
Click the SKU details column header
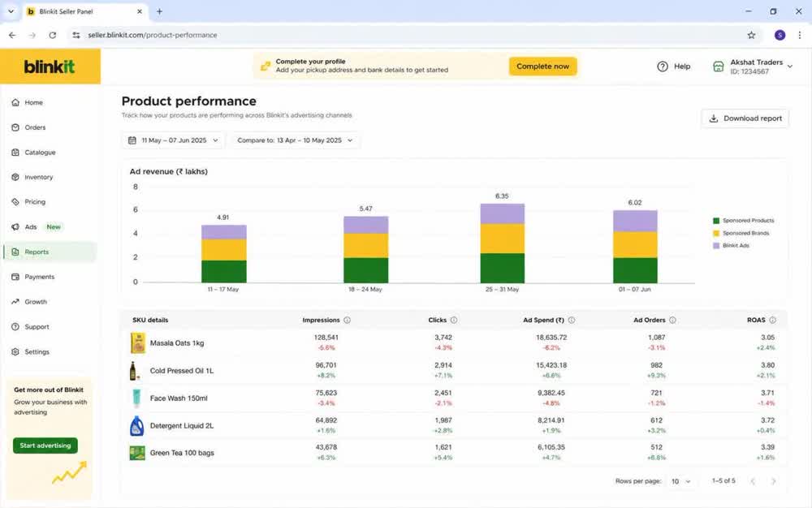point(150,321)
